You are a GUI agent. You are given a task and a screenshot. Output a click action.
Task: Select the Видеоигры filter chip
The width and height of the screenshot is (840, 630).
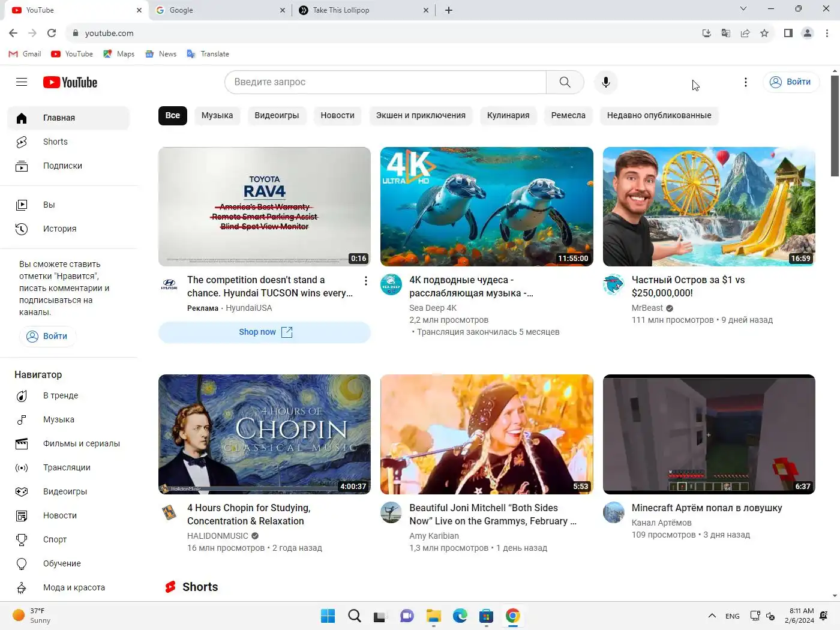[277, 115]
